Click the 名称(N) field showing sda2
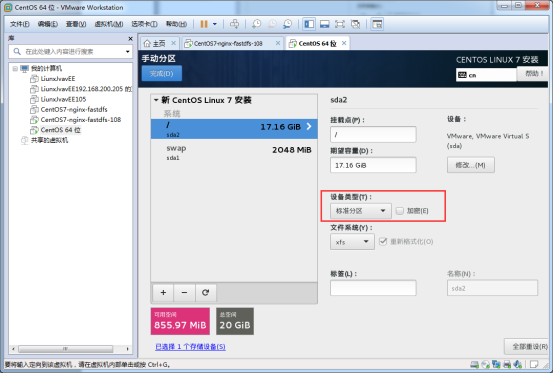Viewport: 553px width, 373px height. tap(492, 288)
